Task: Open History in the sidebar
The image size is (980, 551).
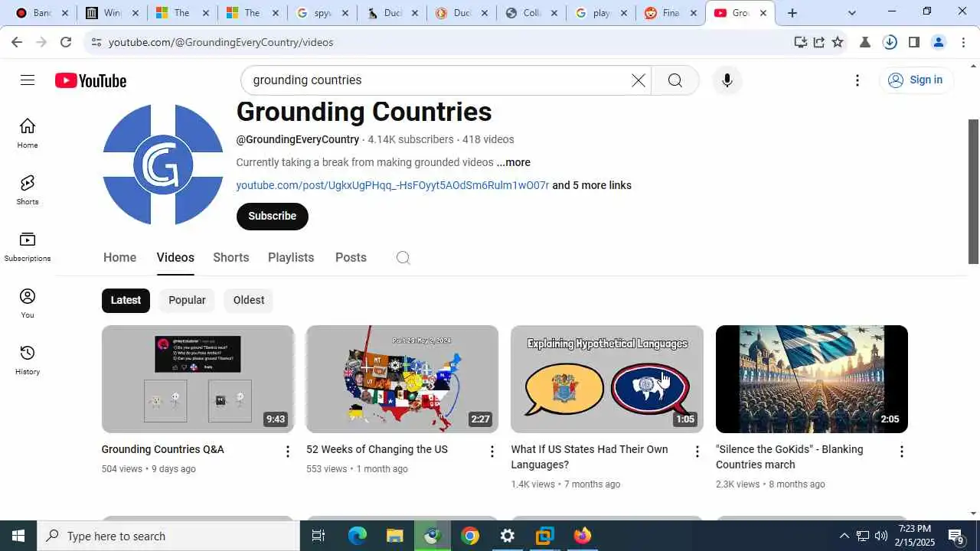Action: (x=28, y=360)
